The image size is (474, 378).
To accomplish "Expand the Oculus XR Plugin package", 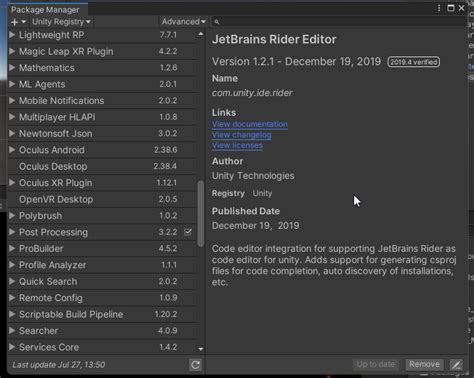I will [12, 183].
